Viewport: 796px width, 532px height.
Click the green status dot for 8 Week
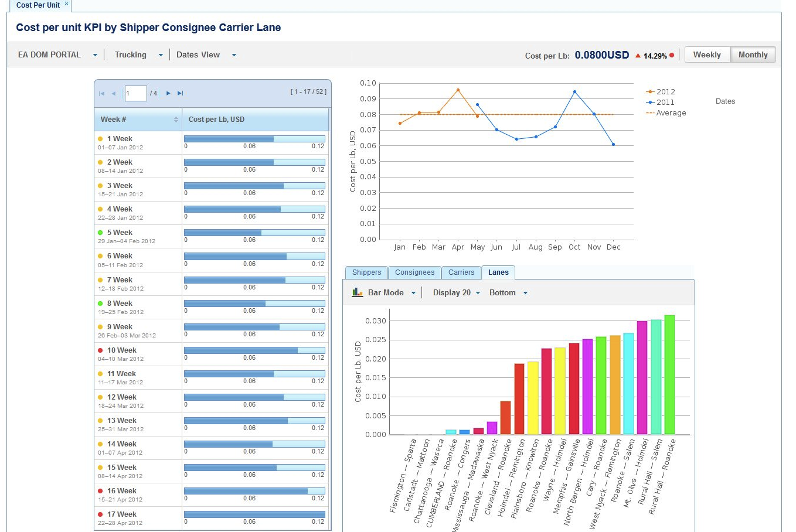pos(100,303)
